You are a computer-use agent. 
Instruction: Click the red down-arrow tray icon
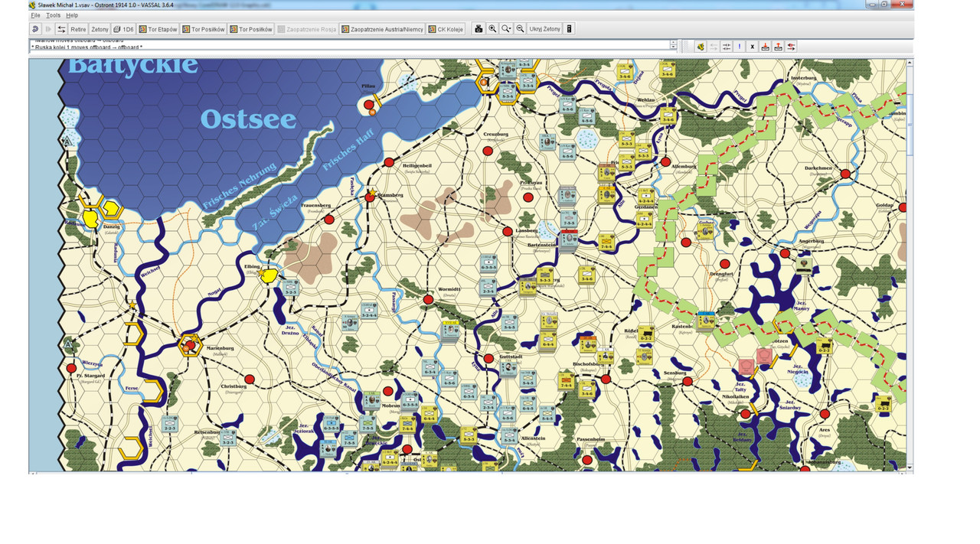[x=766, y=47]
